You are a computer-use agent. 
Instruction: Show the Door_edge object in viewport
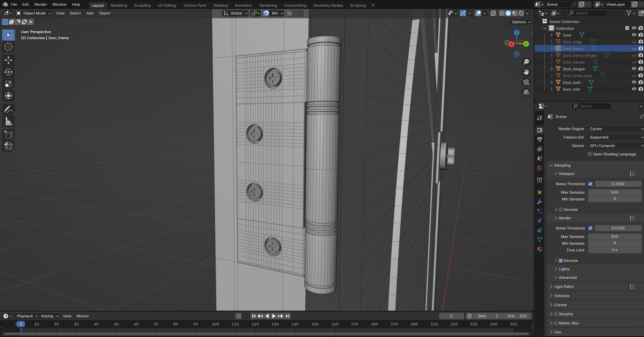tap(634, 42)
